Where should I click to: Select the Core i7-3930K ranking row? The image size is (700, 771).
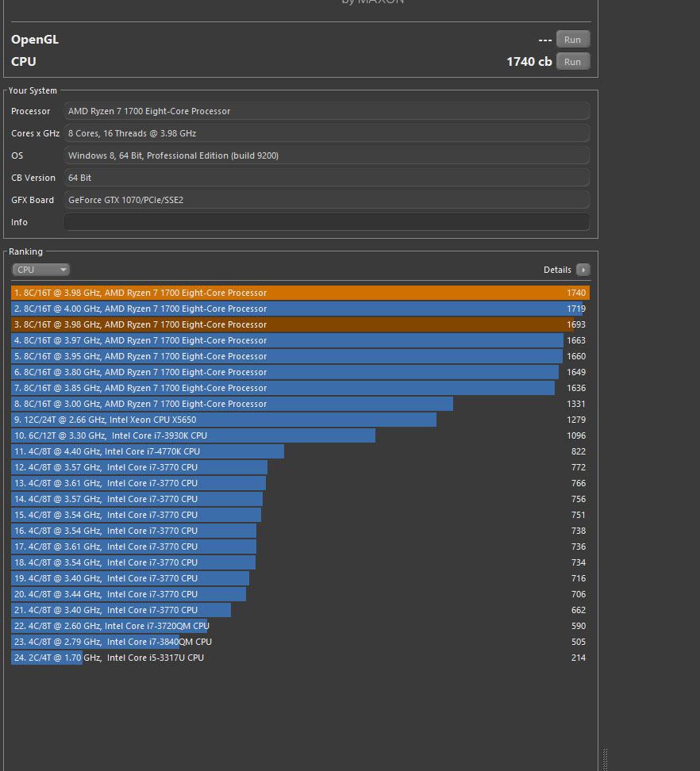(x=300, y=435)
